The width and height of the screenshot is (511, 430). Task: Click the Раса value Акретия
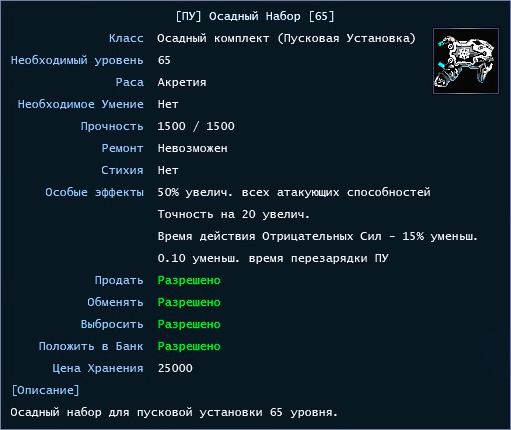point(182,82)
